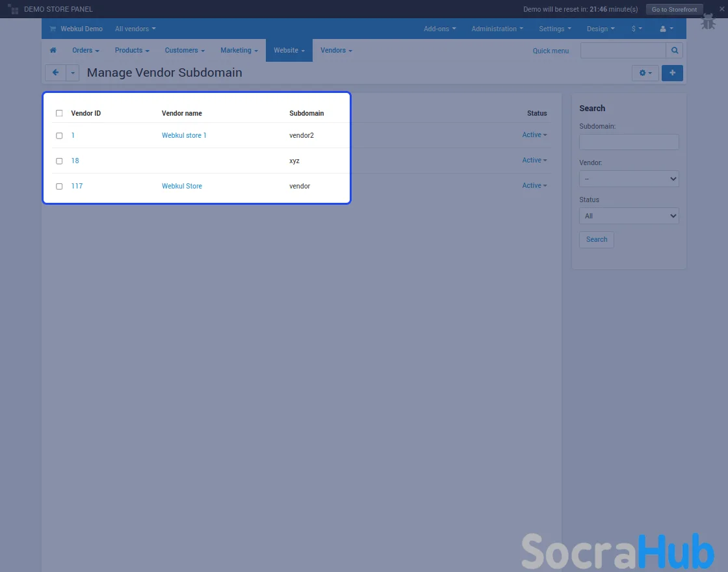Close the demo panel bar
Image resolution: width=728 pixels, height=572 pixels.
pyautogui.click(x=722, y=8)
